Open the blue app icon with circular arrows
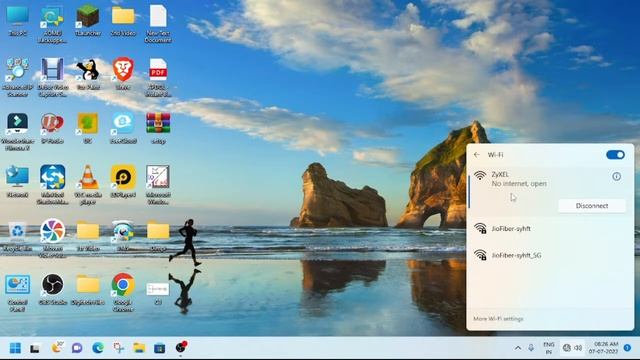Screen dimensions: 640x360 pyautogui.click(x=53, y=184)
